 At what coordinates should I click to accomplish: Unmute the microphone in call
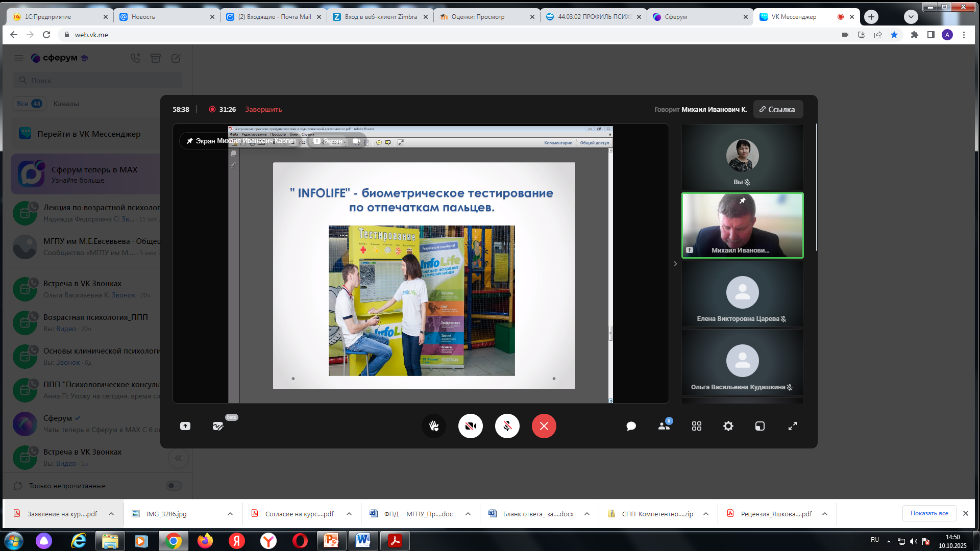507,426
